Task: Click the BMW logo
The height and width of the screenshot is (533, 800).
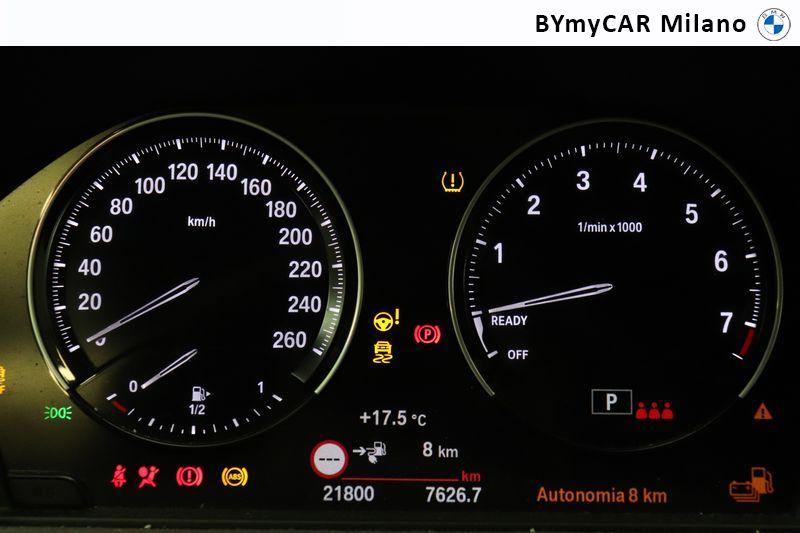Action: coord(773,24)
